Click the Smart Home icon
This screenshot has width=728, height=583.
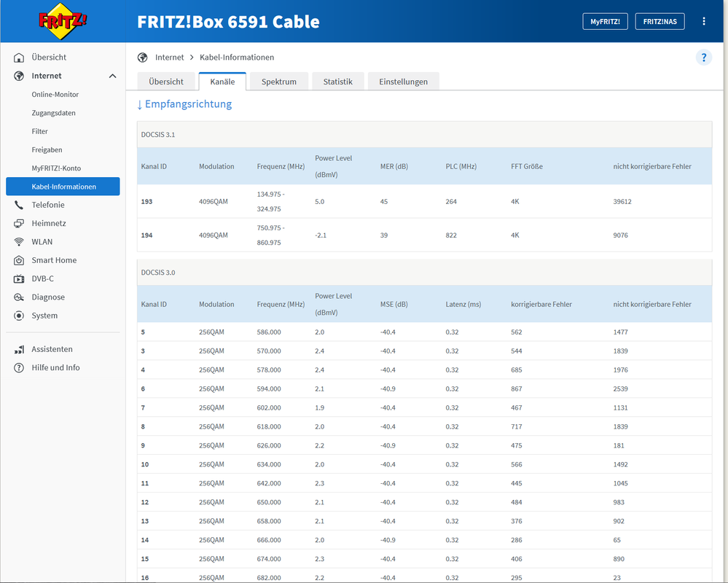[x=19, y=260]
